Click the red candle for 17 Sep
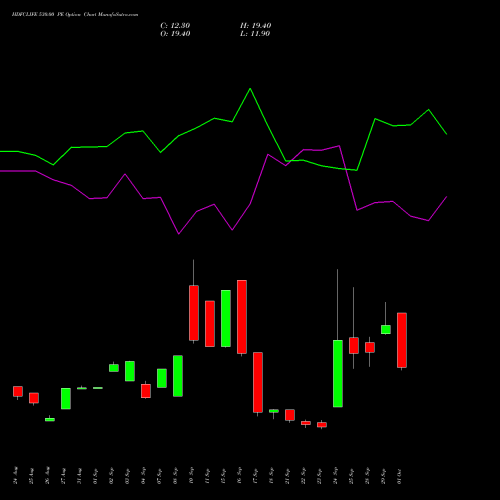This screenshot has height=500, width=500. tap(258, 382)
